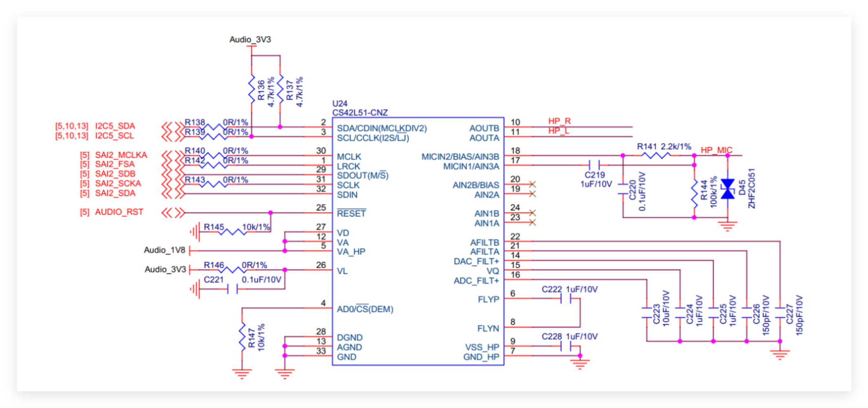
Task: Select the Audio_3V3 power label above R136
Action: pyautogui.click(x=250, y=40)
